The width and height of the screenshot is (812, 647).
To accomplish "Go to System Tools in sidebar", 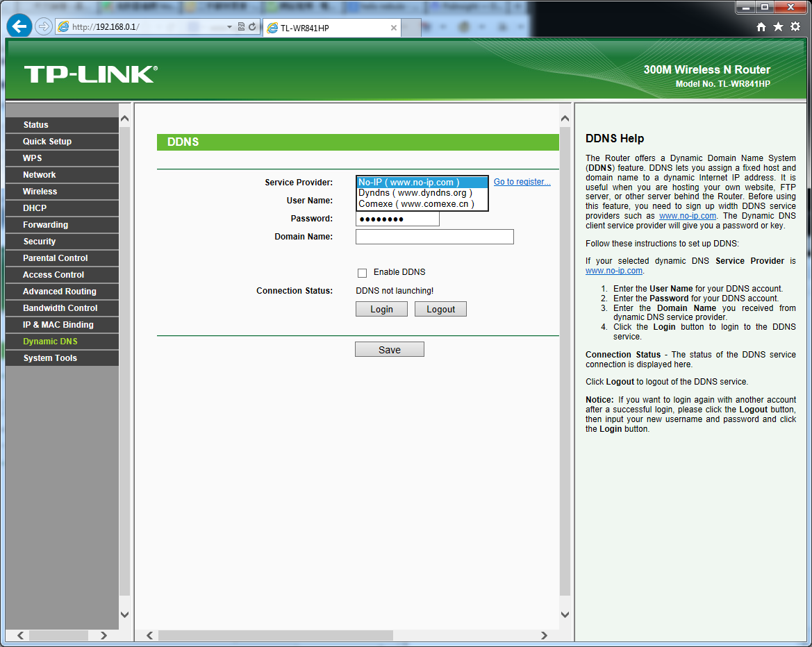I will [x=50, y=358].
